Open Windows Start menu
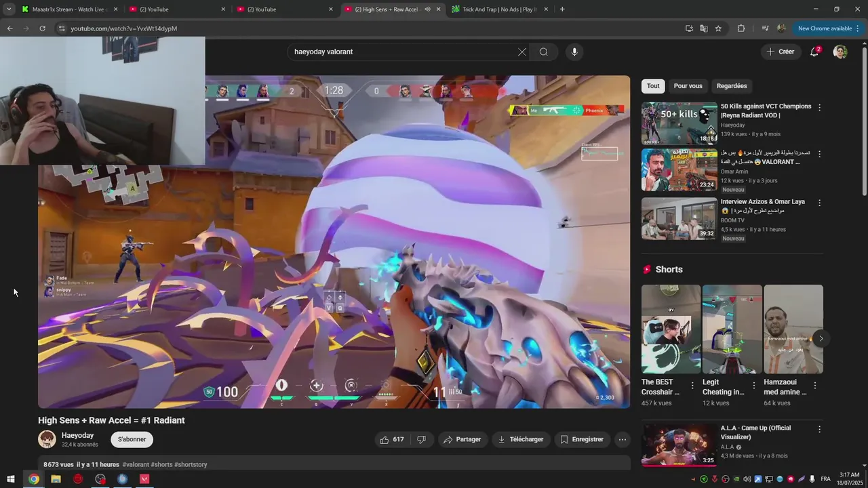 (x=11, y=479)
